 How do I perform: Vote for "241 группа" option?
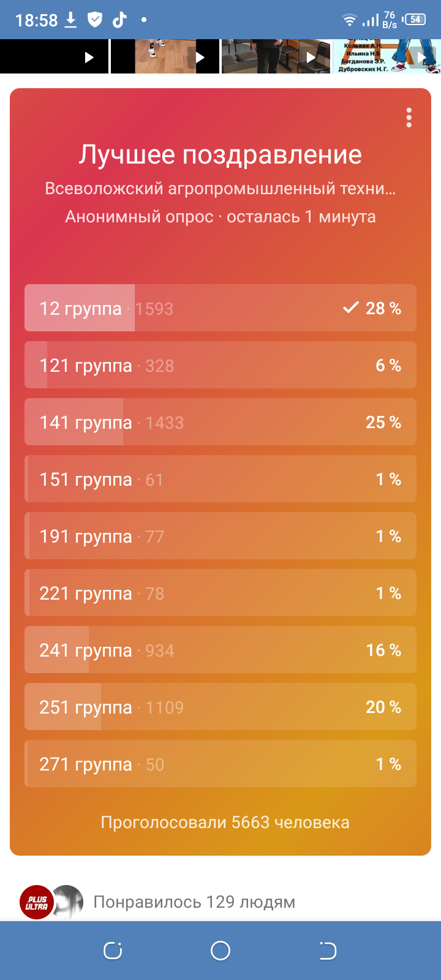(221, 650)
